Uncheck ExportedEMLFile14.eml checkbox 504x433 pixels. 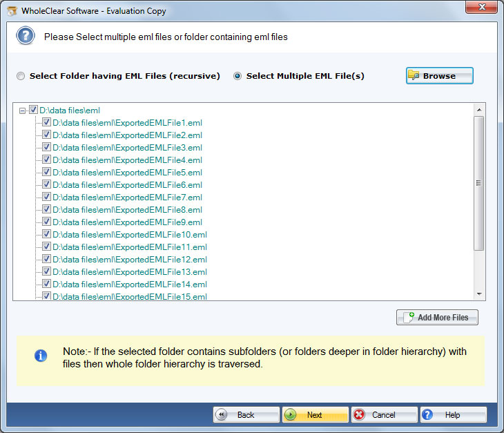coord(47,284)
